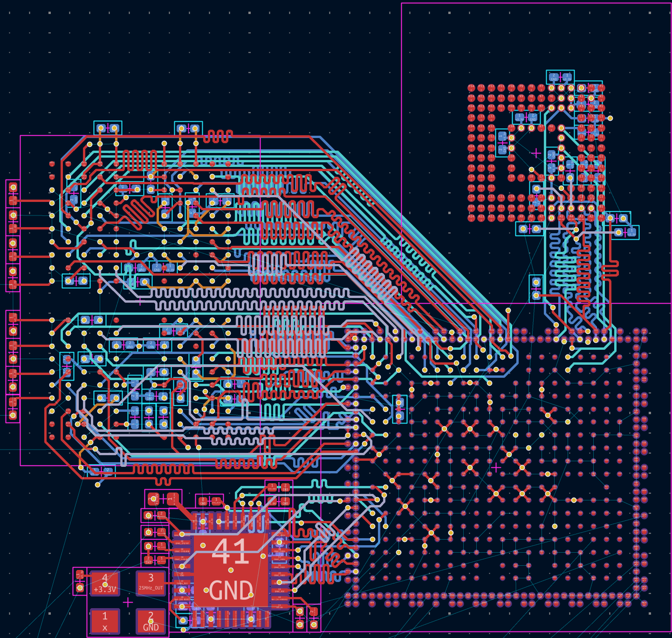The image size is (672, 638).
Task: Click BGA pad A14 at the grid corner
Action: point(471,217)
